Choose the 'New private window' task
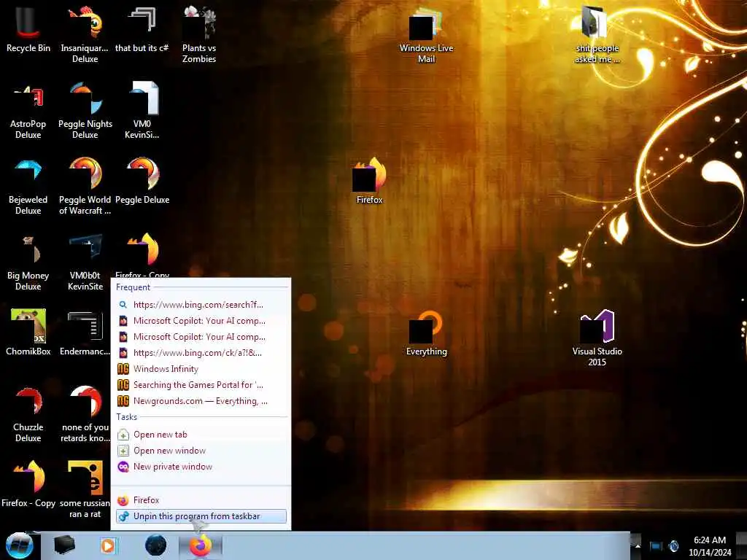Screen dimensions: 747x560 [x=201, y=467]
